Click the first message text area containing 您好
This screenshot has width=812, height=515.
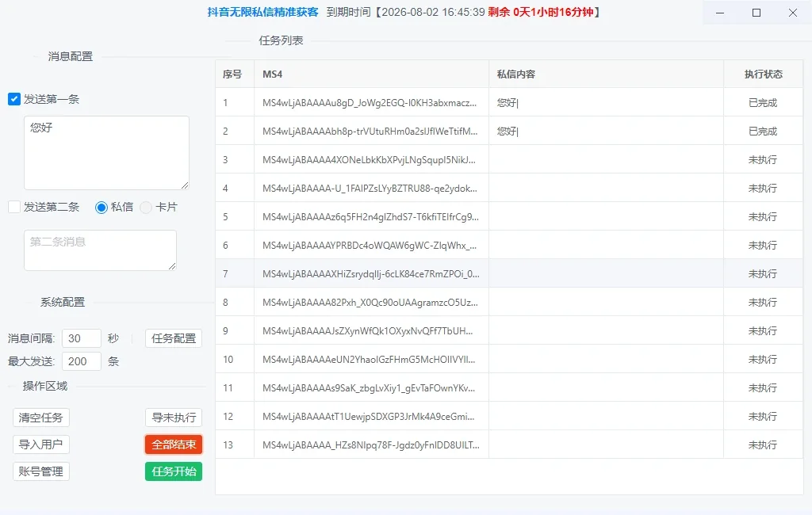(x=107, y=153)
